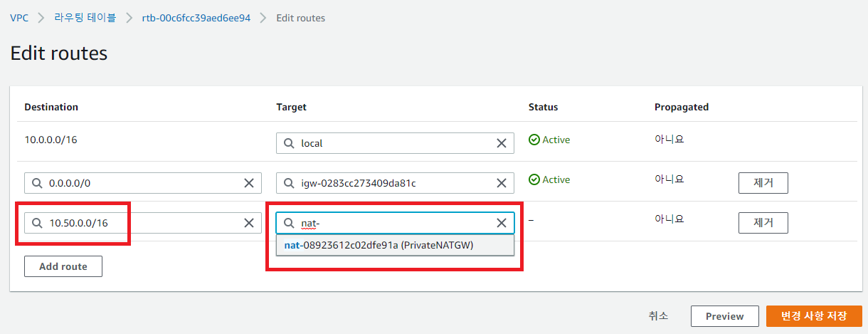Click Active status icon for 0.0.0.0/0 route
Viewport: 868px width, 334px height.
pos(534,179)
